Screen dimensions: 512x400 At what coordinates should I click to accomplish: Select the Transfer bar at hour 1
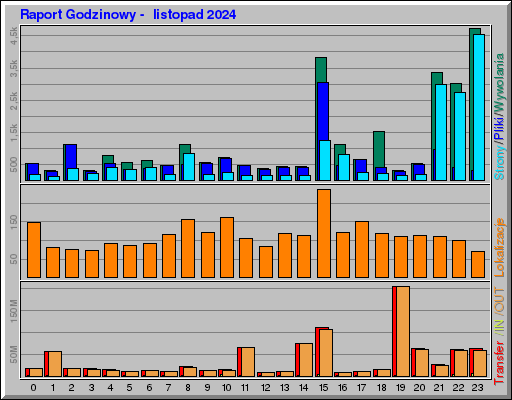[53, 364]
